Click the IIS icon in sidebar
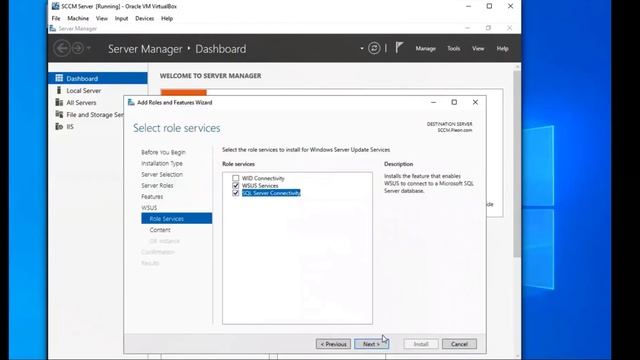Viewport: 640px width, 360px height. pyautogui.click(x=59, y=127)
